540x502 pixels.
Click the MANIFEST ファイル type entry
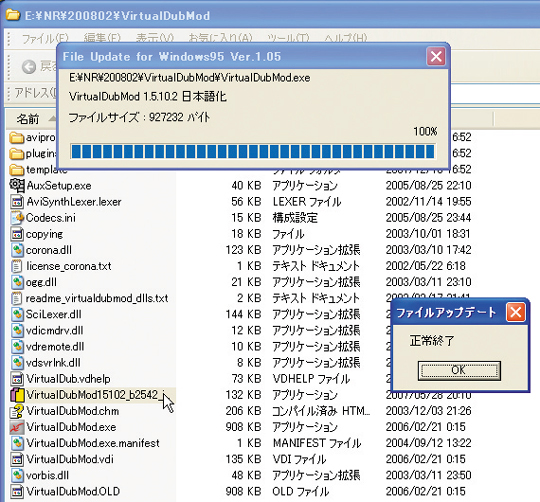316,443
